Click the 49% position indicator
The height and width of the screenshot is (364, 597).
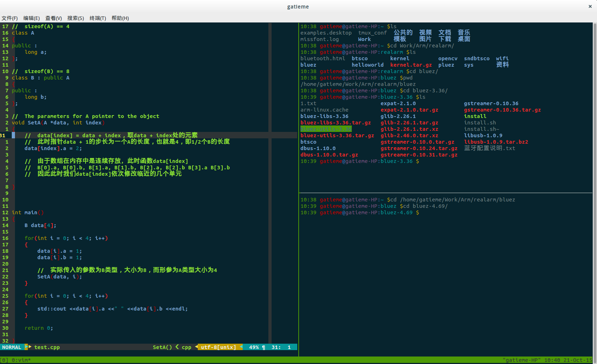(x=254, y=347)
